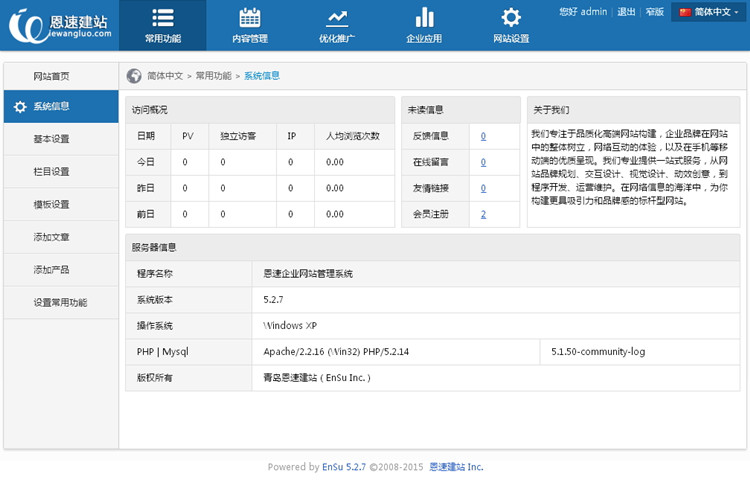
Task: Open the 常用功能 list icon
Action: pyautogui.click(x=163, y=18)
